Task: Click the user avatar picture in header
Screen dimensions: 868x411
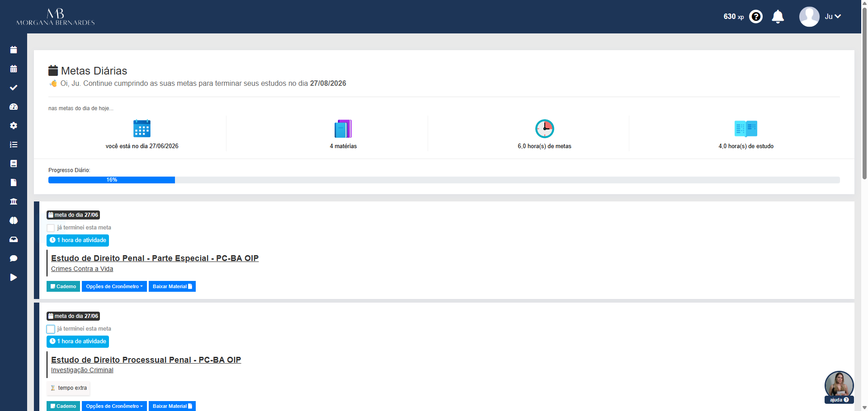Action: [809, 17]
